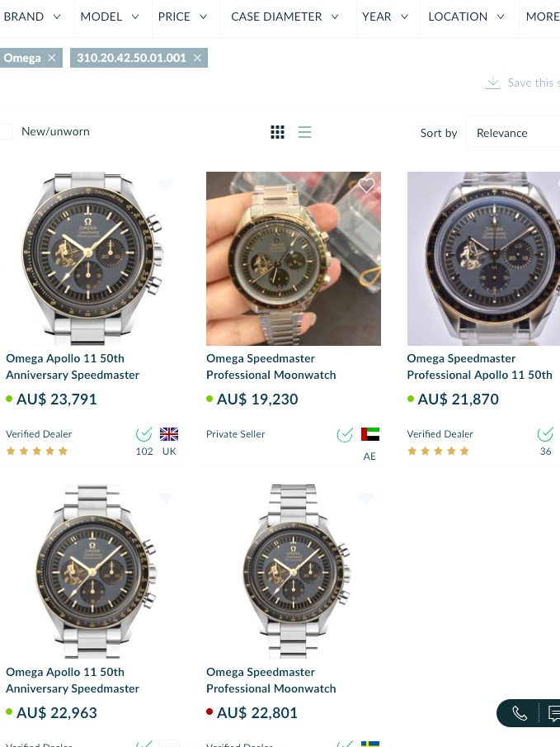Screen dimensions: 560x747
Task: Open Omega Apollo 11 50th AU$ 22,963 listing title
Action: tap(73, 680)
